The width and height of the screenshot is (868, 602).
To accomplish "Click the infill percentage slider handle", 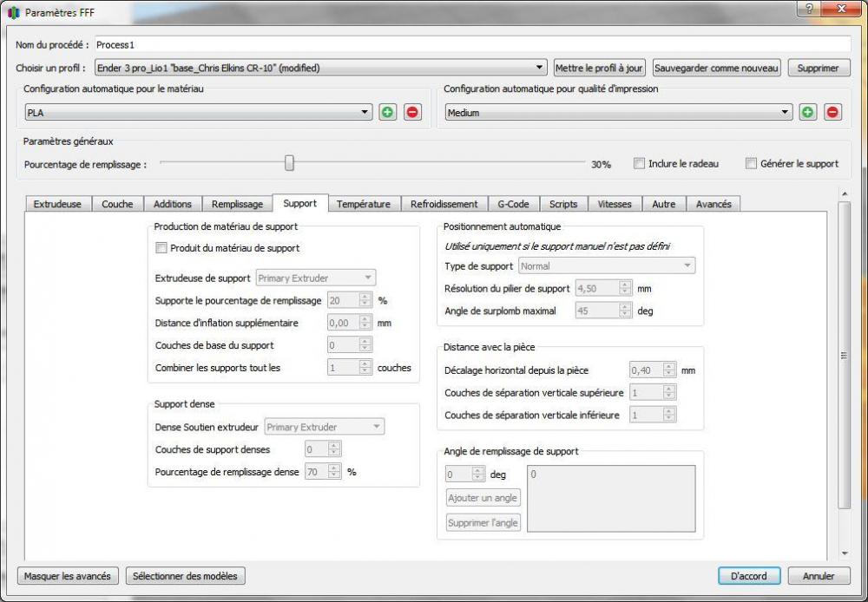I will click(x=289, y=163).
